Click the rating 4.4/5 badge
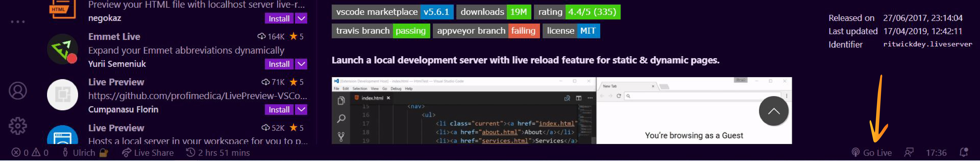This screenshot has height=161, width=980. (x=577, y=12)
